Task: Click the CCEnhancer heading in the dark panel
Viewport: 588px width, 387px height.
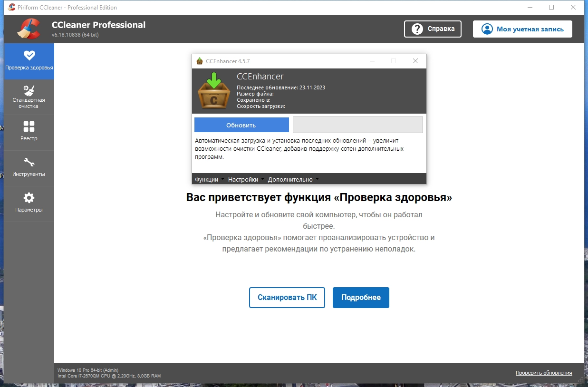Action: (x=260, y=77)
